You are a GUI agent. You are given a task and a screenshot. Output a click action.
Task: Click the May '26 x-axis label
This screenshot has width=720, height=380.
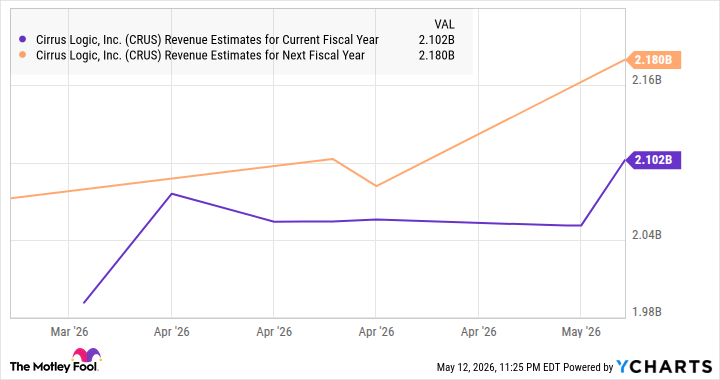(x=581, y=332)
